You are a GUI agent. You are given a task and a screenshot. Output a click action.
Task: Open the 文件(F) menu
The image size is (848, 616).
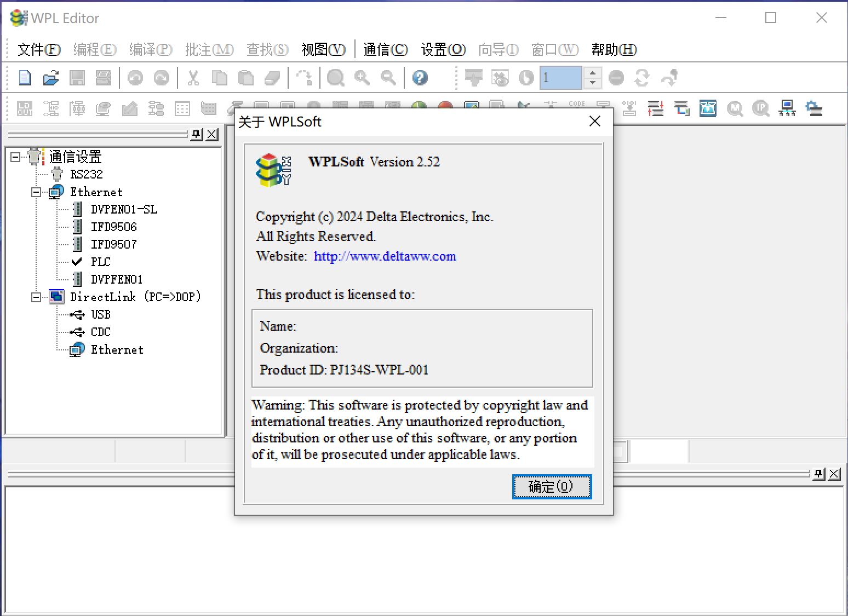pos(39,50)
